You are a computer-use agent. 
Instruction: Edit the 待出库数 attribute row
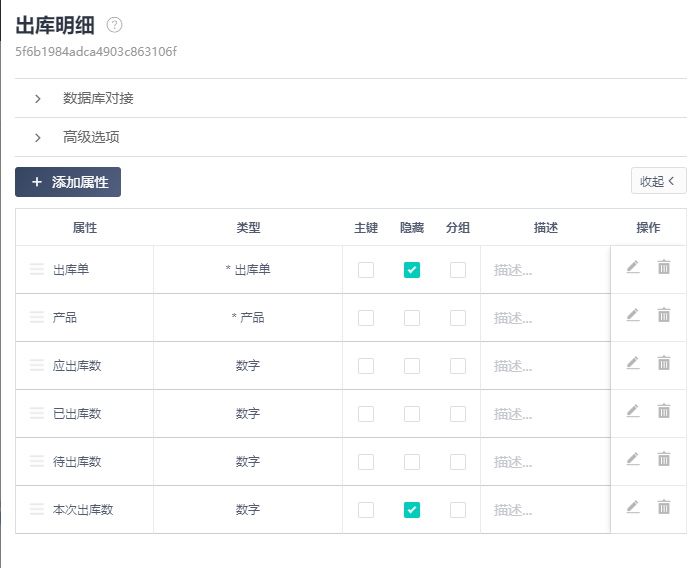tap(633, 459)
